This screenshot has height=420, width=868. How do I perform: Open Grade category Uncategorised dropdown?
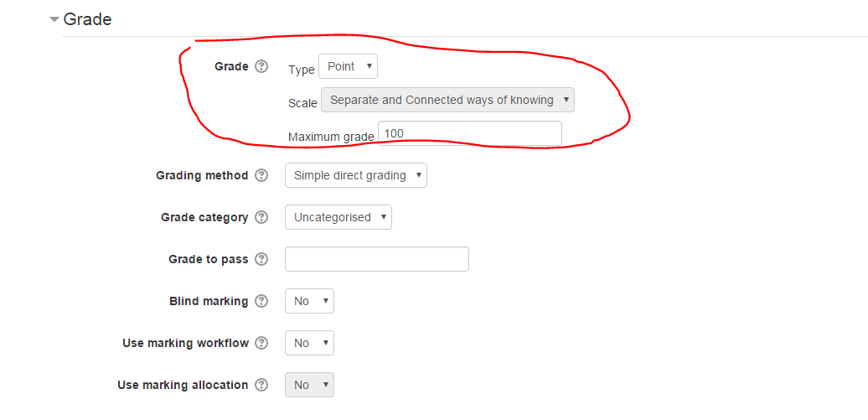[x=338, y=217]
